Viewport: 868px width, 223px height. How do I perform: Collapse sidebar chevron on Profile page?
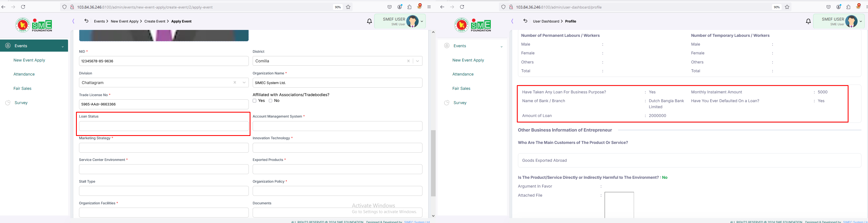coord(512,21)
